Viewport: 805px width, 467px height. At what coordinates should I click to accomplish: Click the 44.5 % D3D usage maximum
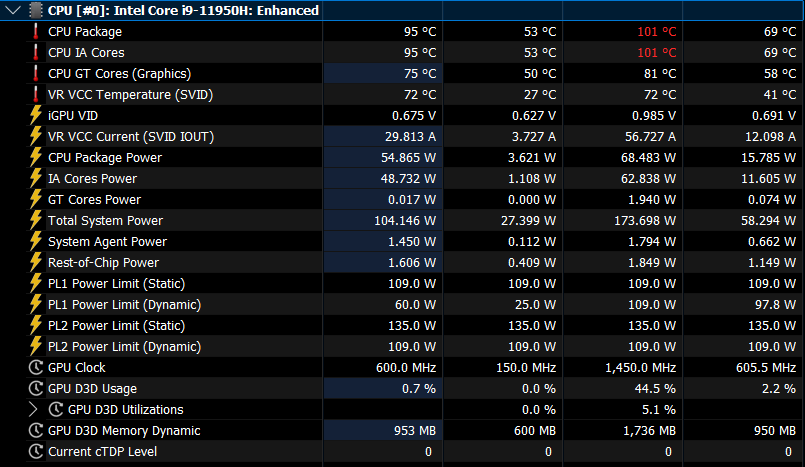[655, 389]
